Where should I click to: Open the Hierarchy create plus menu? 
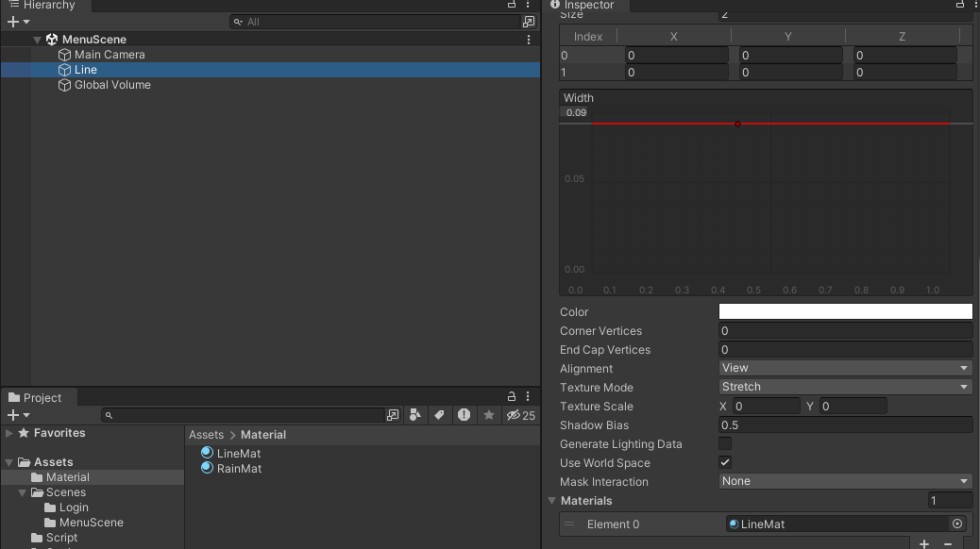click(x=18, y=22)
